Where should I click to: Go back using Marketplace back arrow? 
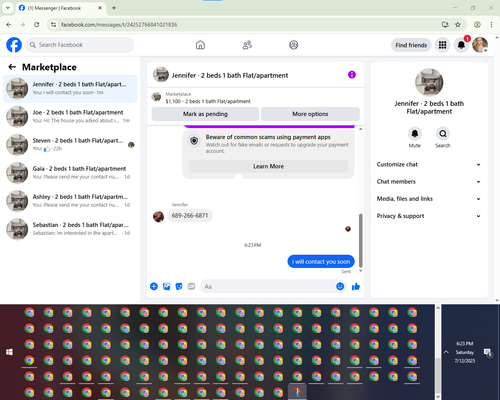[x=12, y=67]
